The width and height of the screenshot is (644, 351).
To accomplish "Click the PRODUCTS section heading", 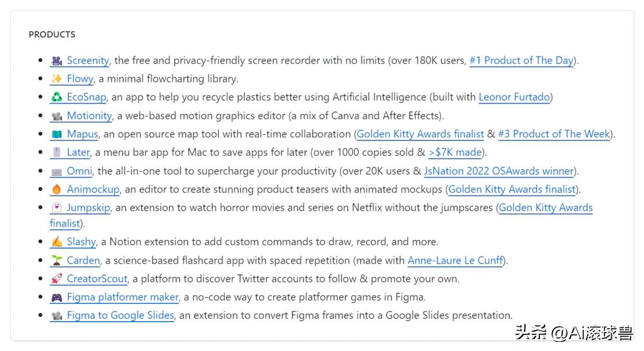I will 52,35.
